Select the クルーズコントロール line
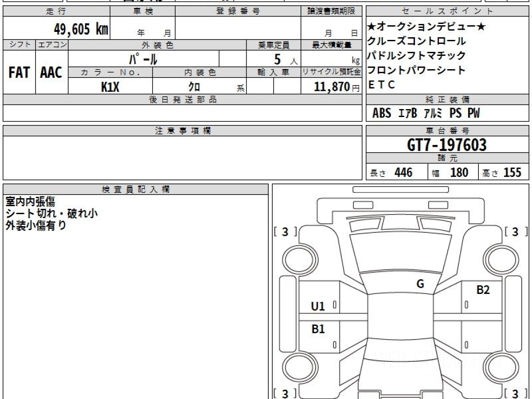 pos(417,41)
